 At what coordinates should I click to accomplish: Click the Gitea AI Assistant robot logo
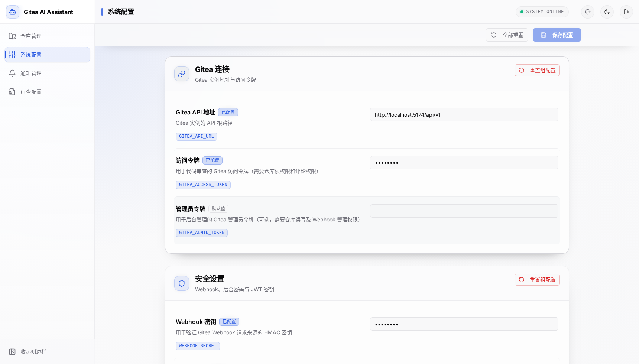[x=13, y=12]
